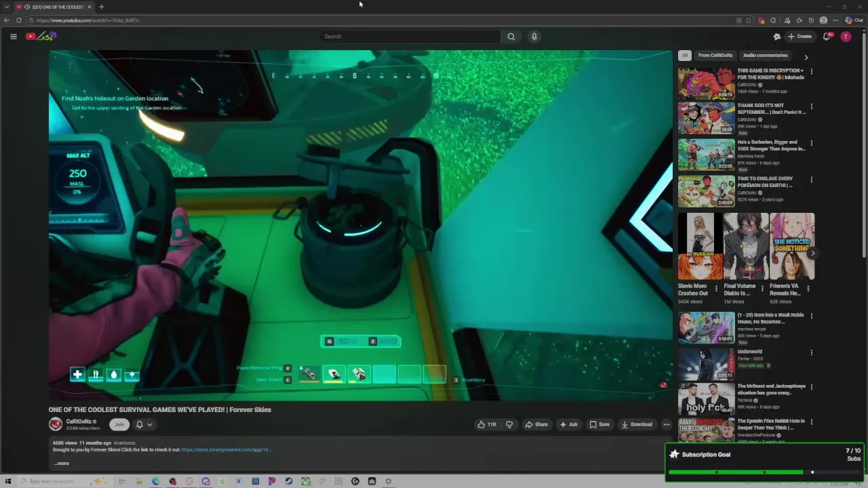The width and height of the screenshot is (868, 488).
Task: Open the He's a Barbarian video thumbnail
Action: [x=706, y=155]
